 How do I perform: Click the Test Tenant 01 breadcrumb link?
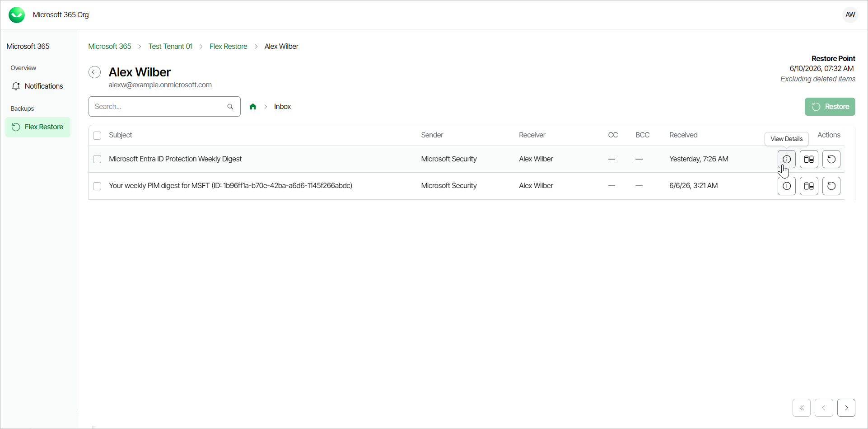tap(170, 47)
